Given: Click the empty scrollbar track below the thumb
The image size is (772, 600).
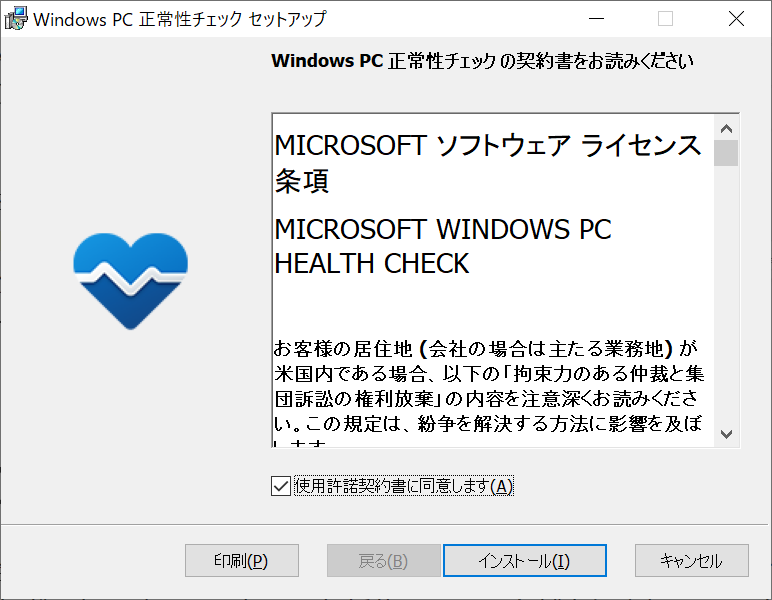Looking at the screenshot, I should tap(726, 294).
